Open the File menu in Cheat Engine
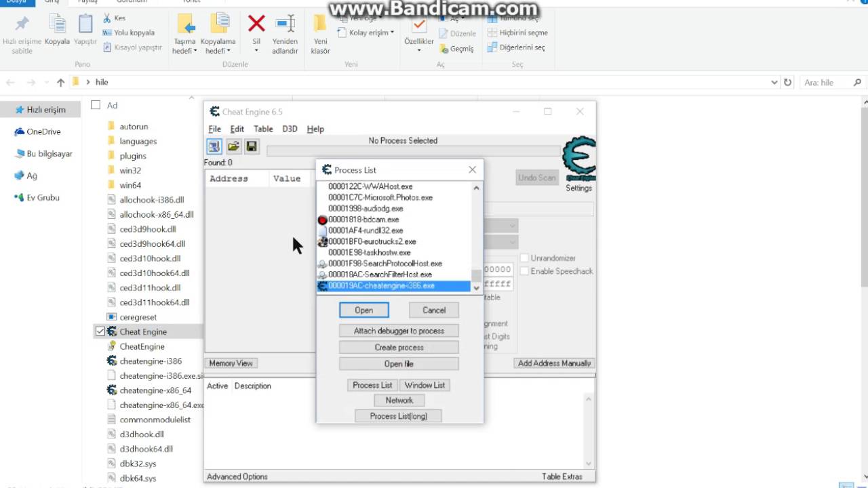The height and width of the screenshot is (488, 868). pyautogui.click(x=214, y=129)
